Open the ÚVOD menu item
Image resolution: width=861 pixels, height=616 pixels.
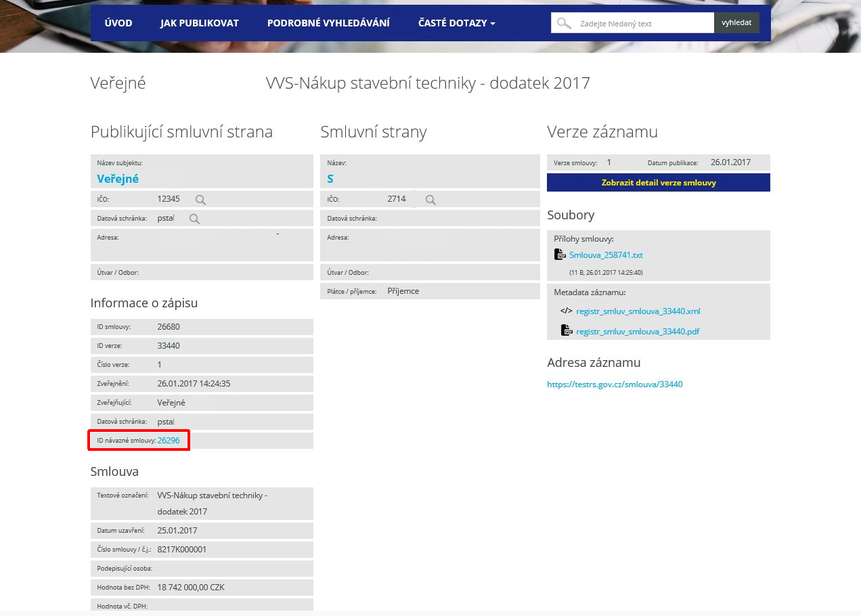click(118, 23)
